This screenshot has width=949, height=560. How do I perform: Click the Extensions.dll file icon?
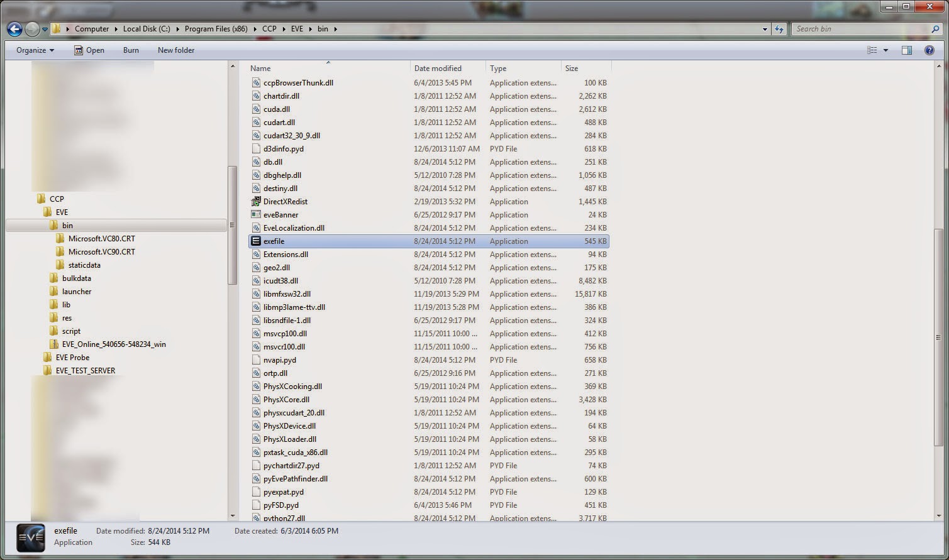click(256, 255)
